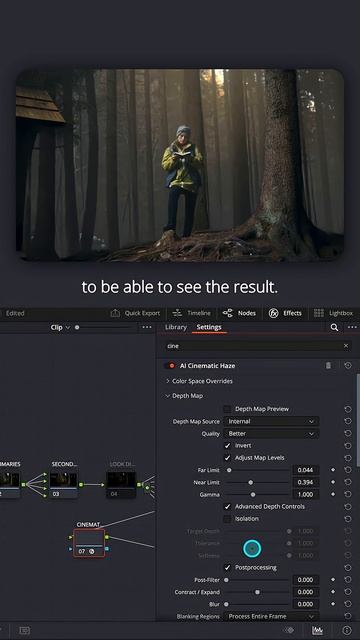
Task: Toggle AI Cinematic Haze effect on/off
Action: pos(171,366)
